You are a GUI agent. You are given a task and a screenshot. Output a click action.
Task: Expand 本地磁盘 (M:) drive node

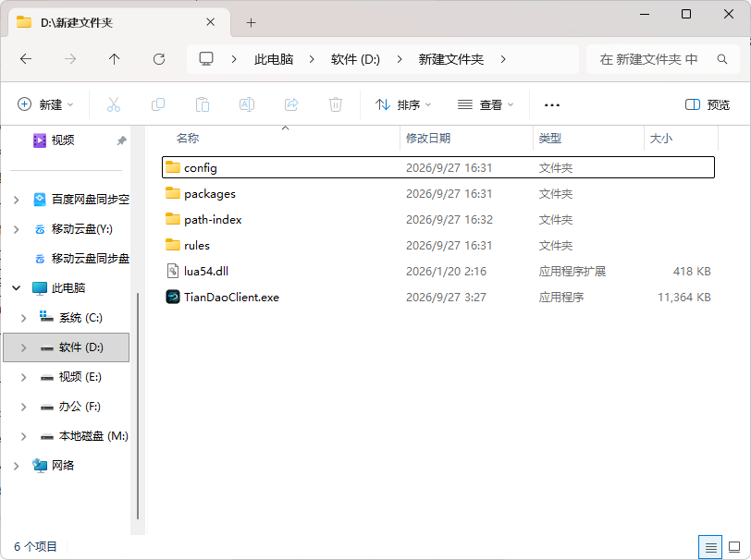[x=23, y=436]
